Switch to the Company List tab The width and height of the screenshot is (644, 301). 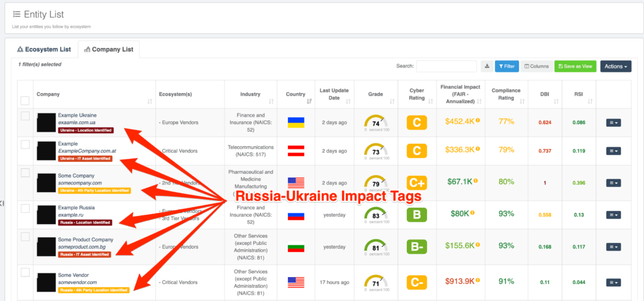pos(109,49)
